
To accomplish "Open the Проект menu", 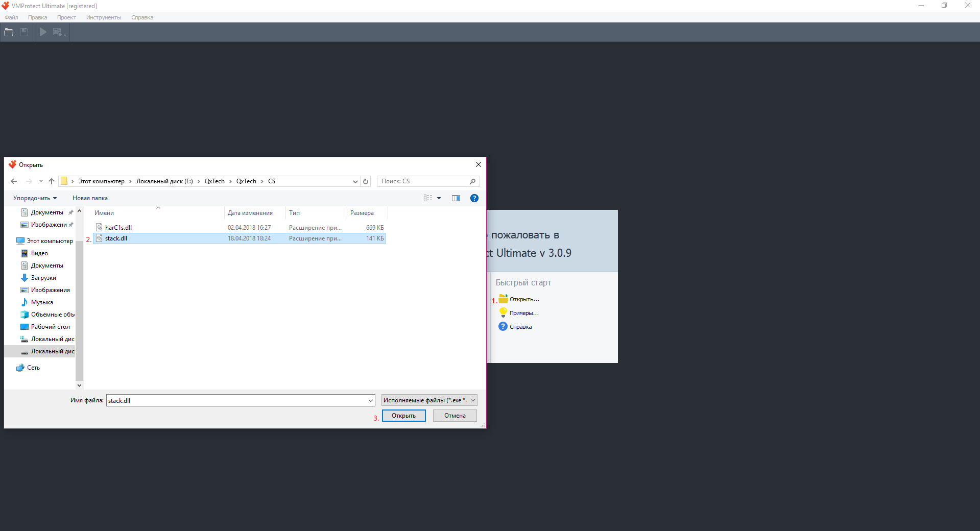I will (x=66, y=17).
